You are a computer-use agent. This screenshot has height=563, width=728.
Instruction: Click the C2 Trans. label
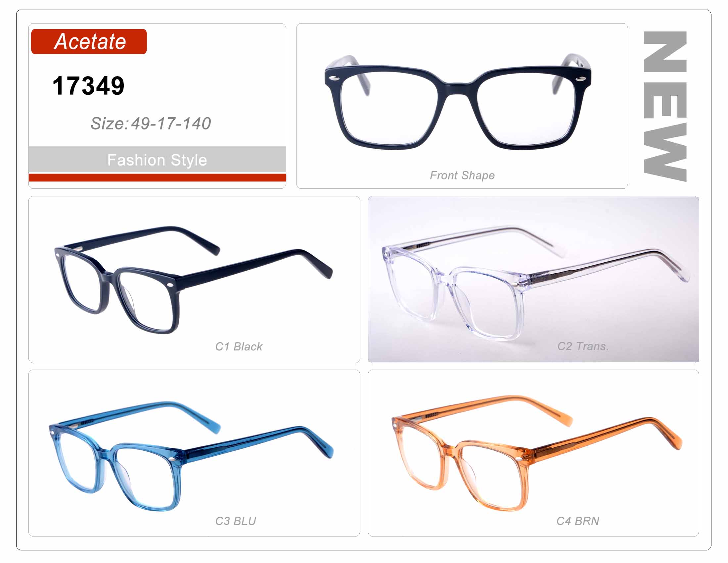tap(583, 346)
